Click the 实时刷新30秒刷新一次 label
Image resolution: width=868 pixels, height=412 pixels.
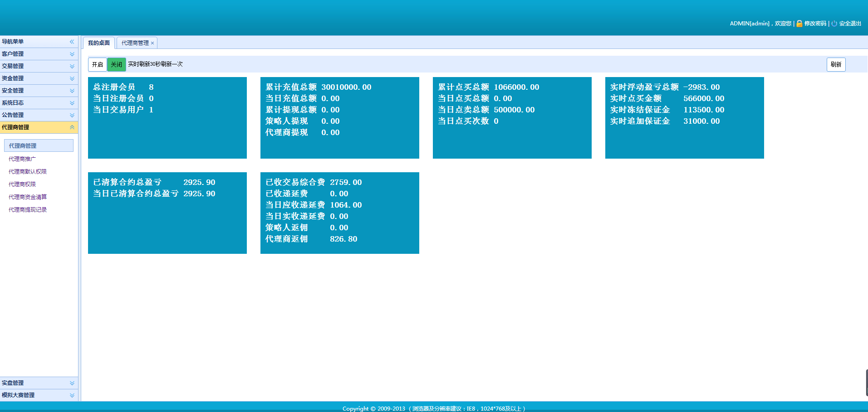155,64
